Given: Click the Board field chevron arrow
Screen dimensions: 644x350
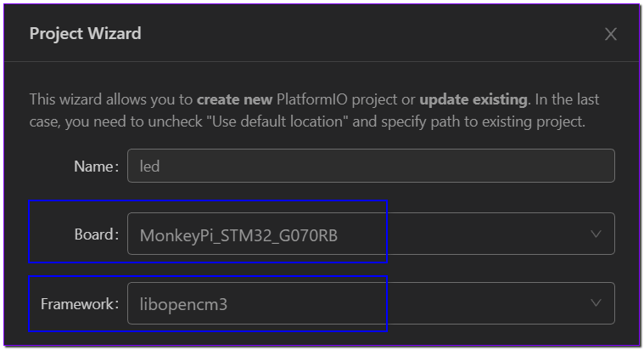Looking at the screenshot, I should point(596,234).
